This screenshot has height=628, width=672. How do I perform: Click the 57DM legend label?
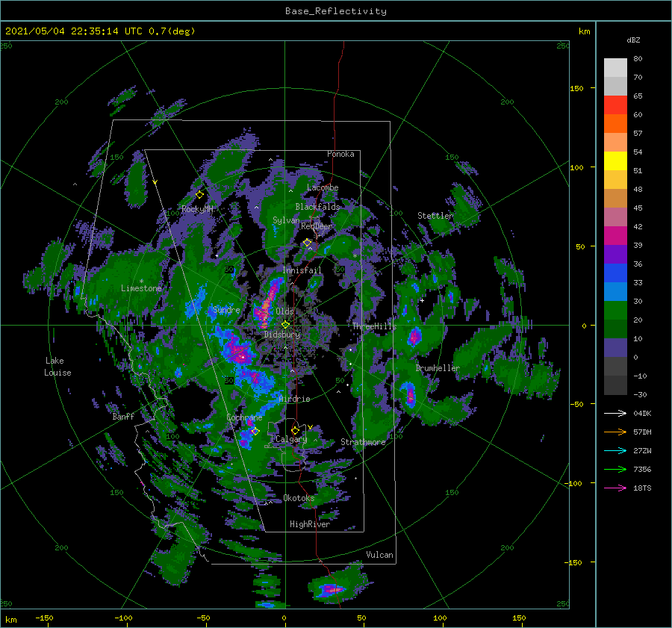(x=642, y=432)
